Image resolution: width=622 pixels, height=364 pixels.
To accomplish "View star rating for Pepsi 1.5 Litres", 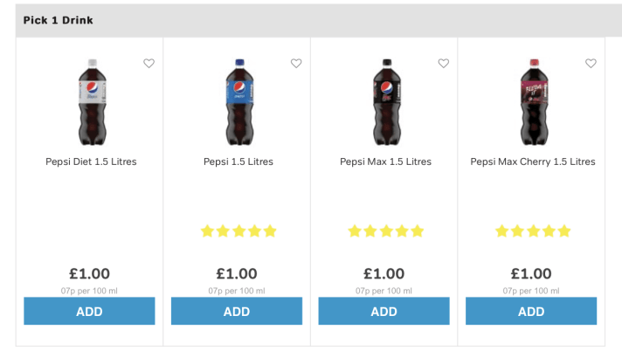I will tap(238, 231).
